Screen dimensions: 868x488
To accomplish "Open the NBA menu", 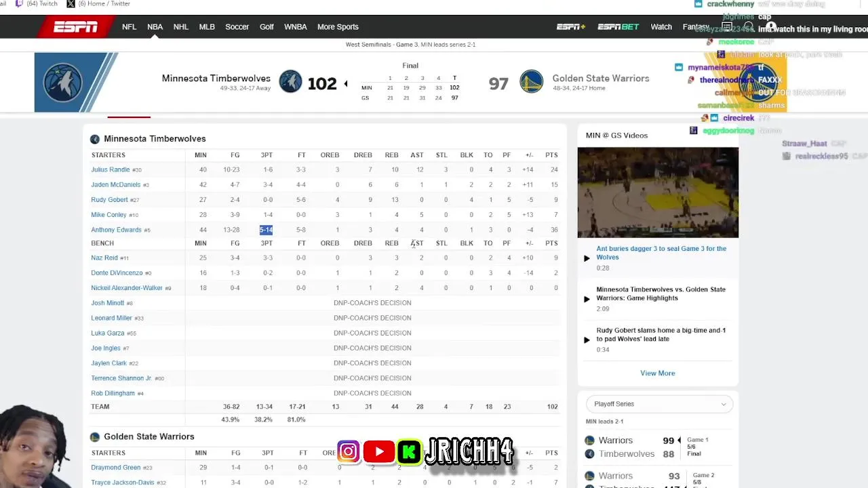I will 155,27.
